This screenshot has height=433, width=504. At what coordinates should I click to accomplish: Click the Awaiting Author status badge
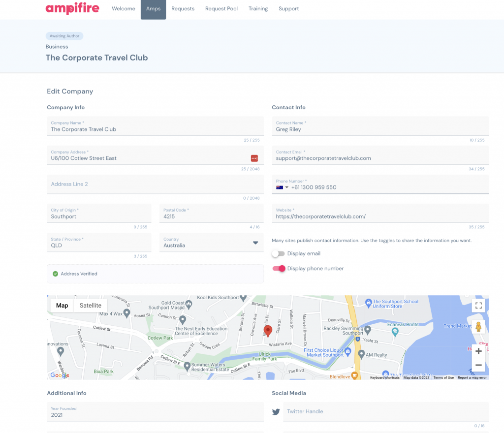64,36
